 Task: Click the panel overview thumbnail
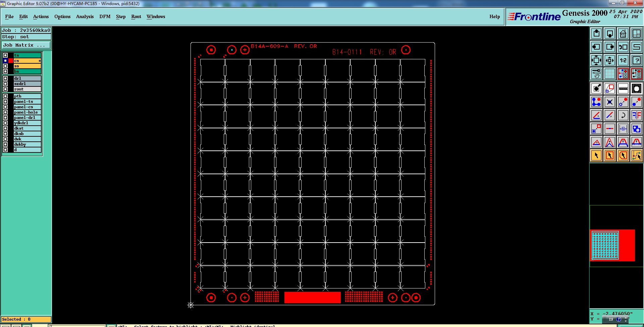[x=612, y=245]
